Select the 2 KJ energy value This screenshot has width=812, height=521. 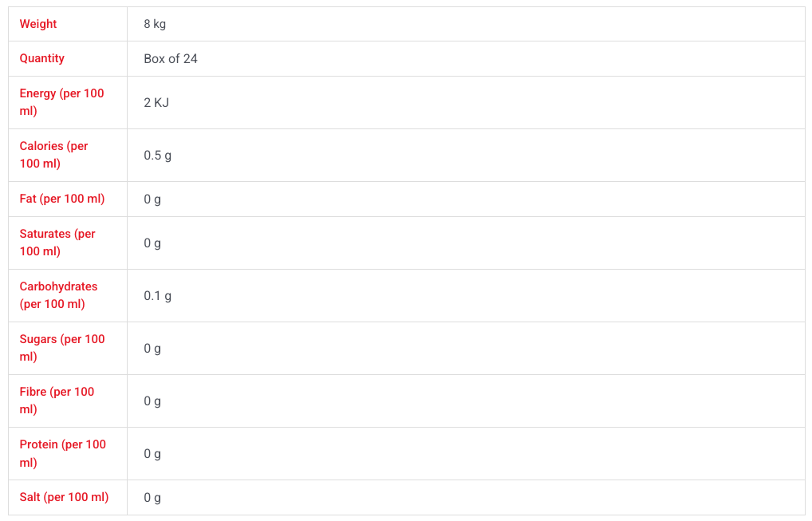pos(156,103)
